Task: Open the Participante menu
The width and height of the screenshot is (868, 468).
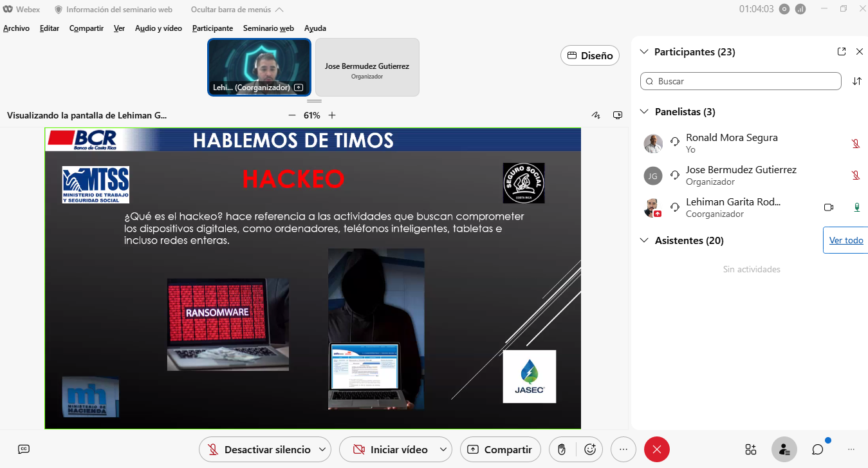Action: tap(212, 28)
